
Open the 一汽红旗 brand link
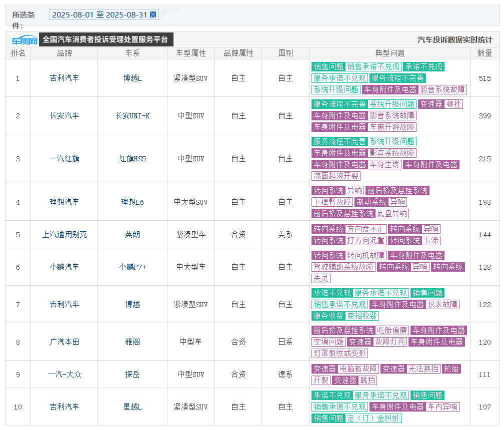(64, 159)
